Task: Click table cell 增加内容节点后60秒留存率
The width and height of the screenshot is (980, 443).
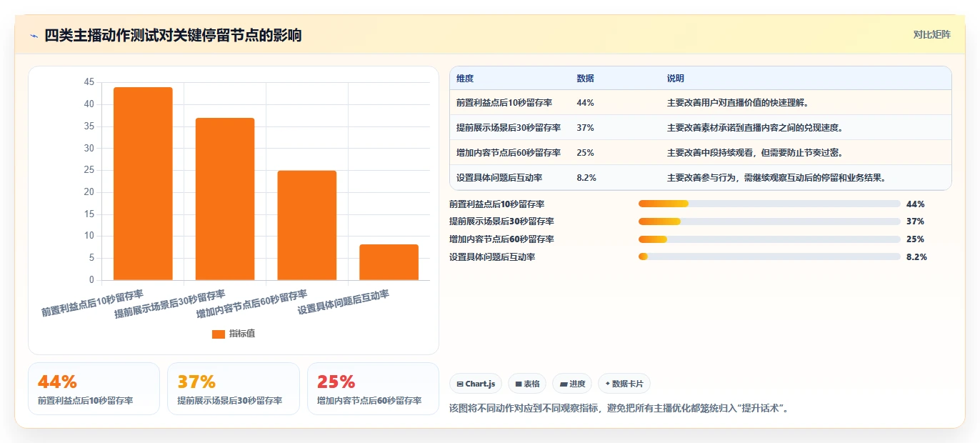Action: pyautogui.click(x=509, y=153)
